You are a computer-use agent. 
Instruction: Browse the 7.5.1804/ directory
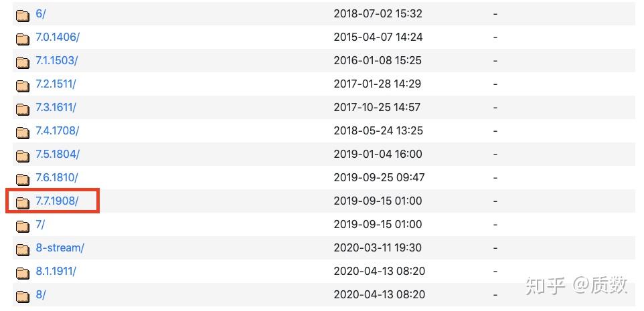[57, 154]
